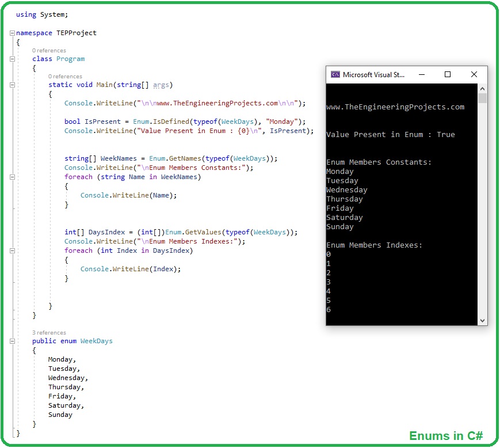Collapse the namespace TEPProject code block

[12, 33]
